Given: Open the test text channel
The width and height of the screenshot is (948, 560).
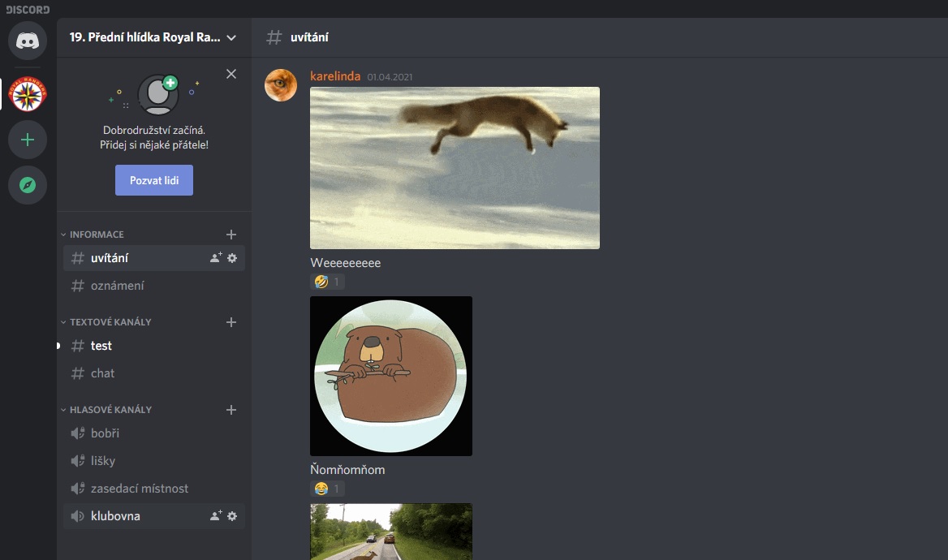Looking at the screenshot, I should [101, 346].
